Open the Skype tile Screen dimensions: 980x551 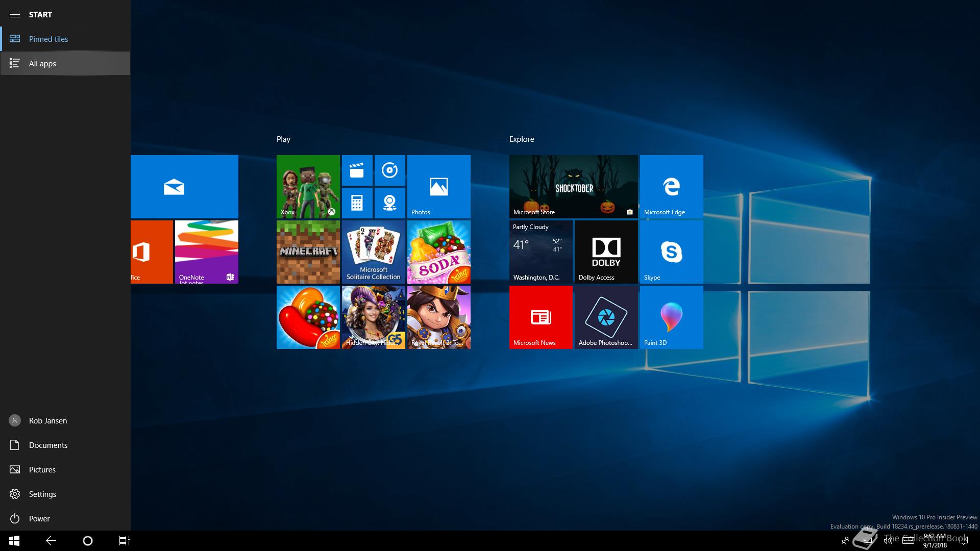click(x=671, y=252)
